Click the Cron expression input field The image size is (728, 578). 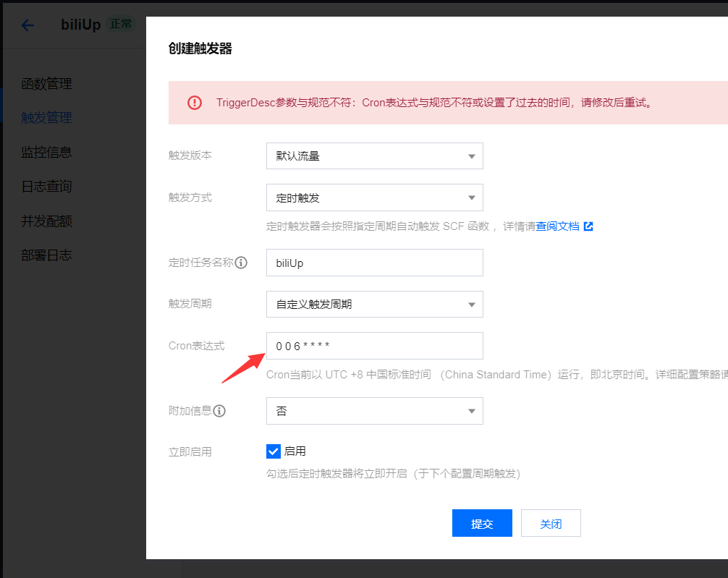click(374, 345)
